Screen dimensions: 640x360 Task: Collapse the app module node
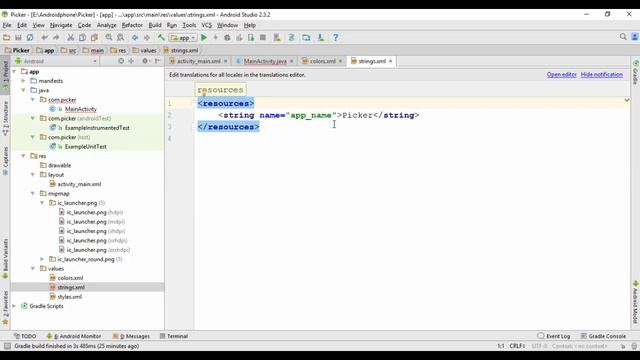click(15, 71)
